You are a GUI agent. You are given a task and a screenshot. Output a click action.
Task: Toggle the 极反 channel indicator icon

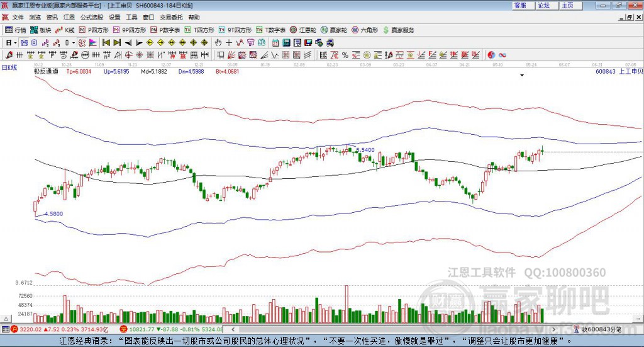82,43
